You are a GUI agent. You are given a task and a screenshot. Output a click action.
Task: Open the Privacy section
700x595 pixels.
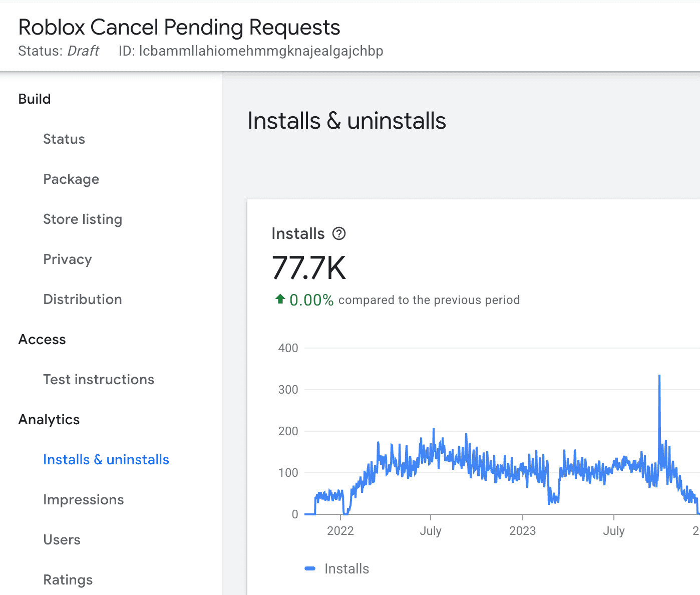(x=68, y=259)
